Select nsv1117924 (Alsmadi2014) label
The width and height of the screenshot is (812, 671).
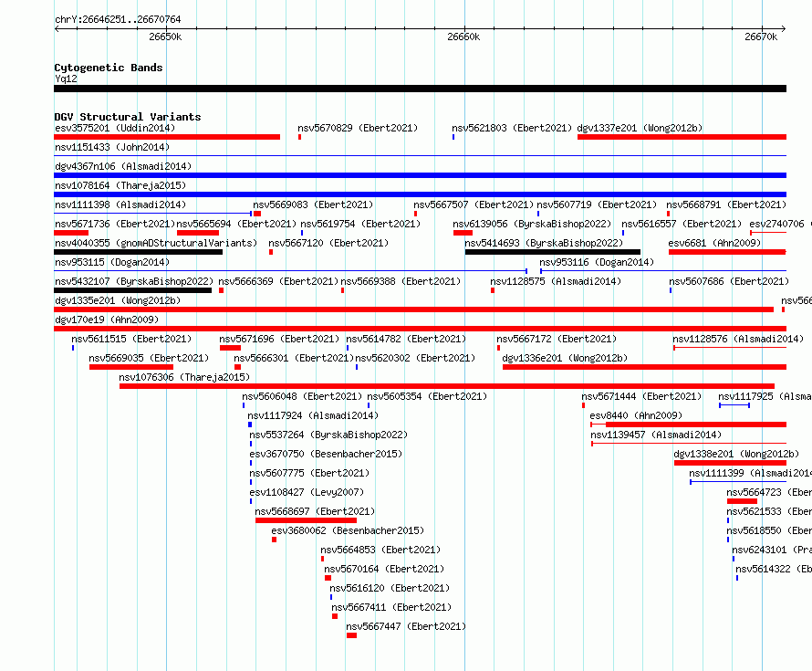[x=313, y=415]
